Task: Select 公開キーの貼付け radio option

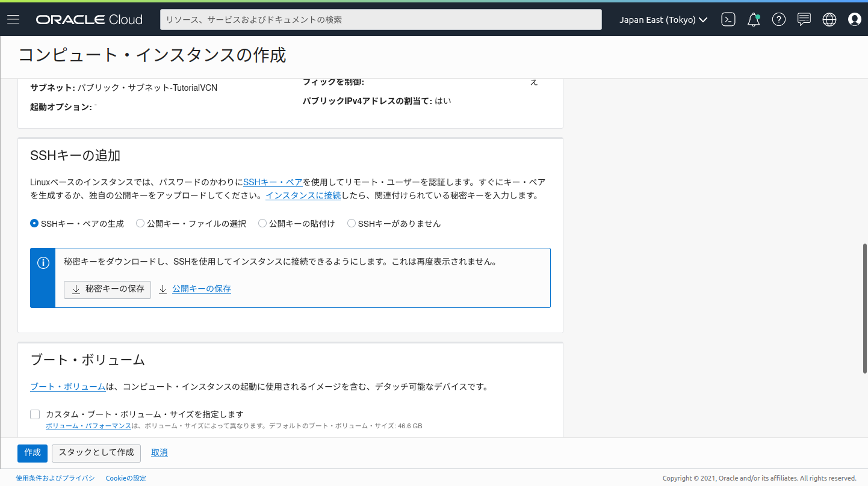Action: coord(262,223)
